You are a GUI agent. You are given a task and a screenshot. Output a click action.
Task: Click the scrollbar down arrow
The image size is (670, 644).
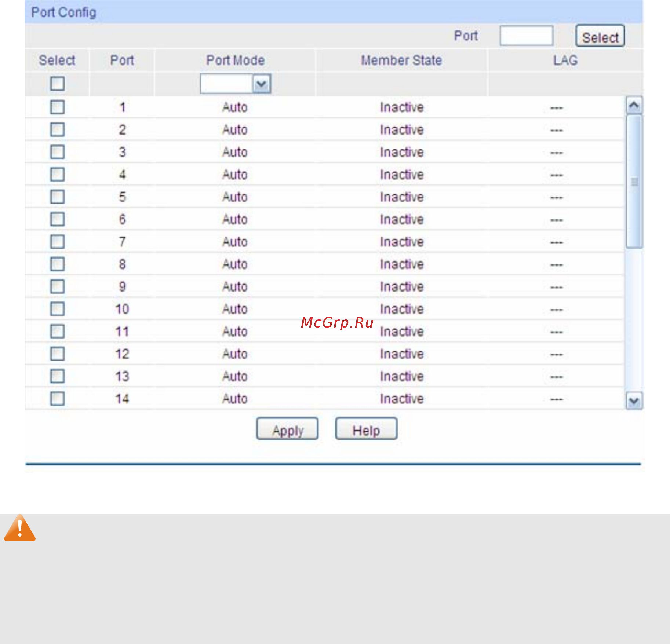[x=634, y=400]
